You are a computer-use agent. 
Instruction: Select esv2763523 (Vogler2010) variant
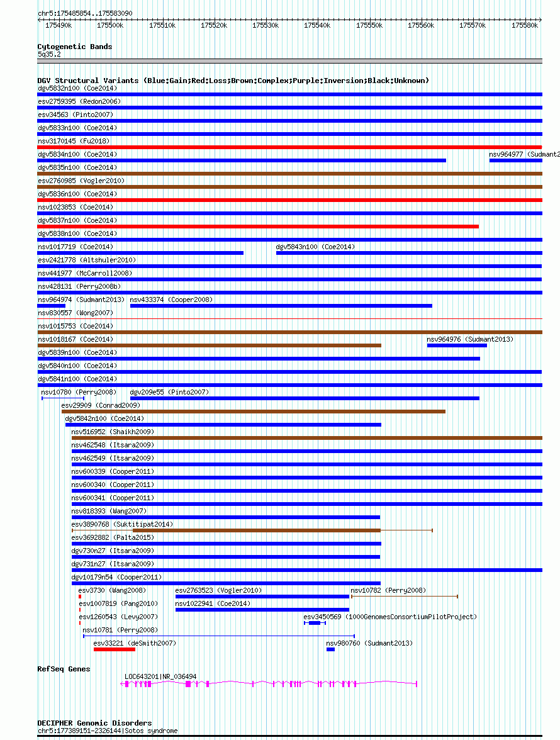(262, 597)
